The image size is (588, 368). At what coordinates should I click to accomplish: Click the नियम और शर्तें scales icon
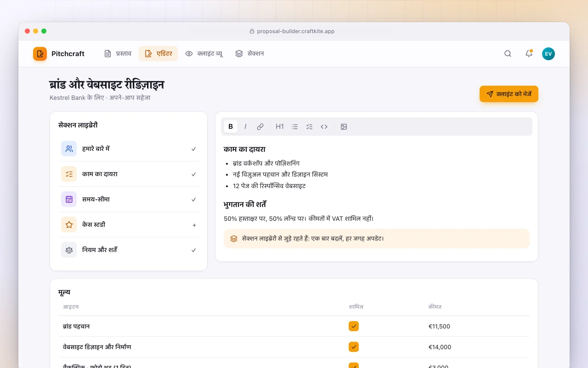(69, 250)
